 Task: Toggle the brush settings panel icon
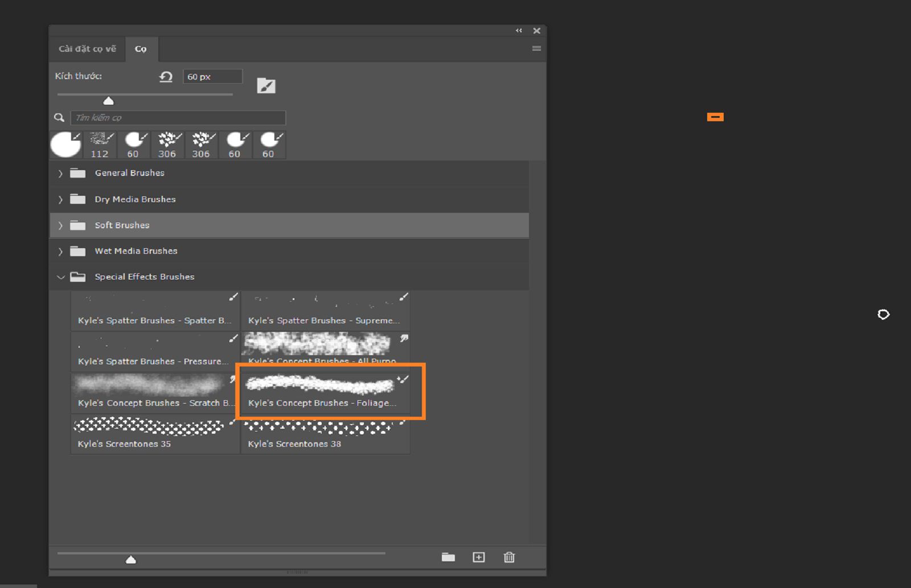pos(266,86)
